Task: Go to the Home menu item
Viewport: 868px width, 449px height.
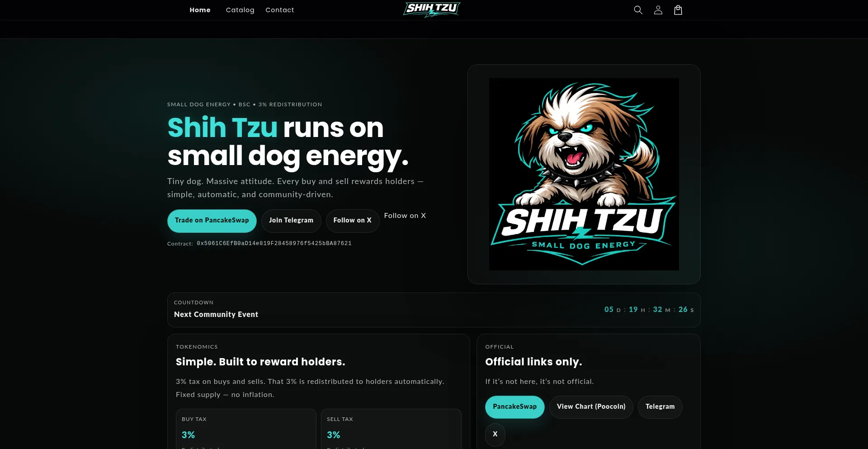Action: (200, 10)
